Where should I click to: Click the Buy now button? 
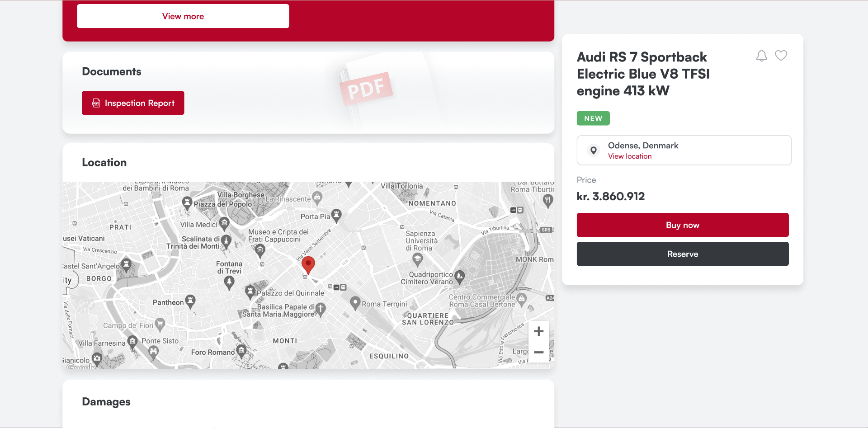pyautogui.click(x=683, y=225)
